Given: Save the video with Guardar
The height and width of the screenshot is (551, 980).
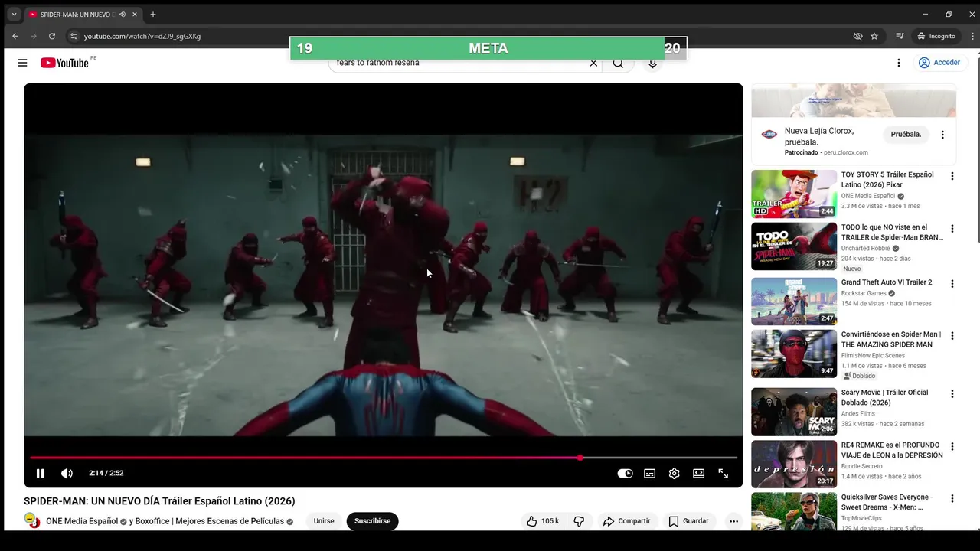Looking at the screenshot, I should point(688,521).
